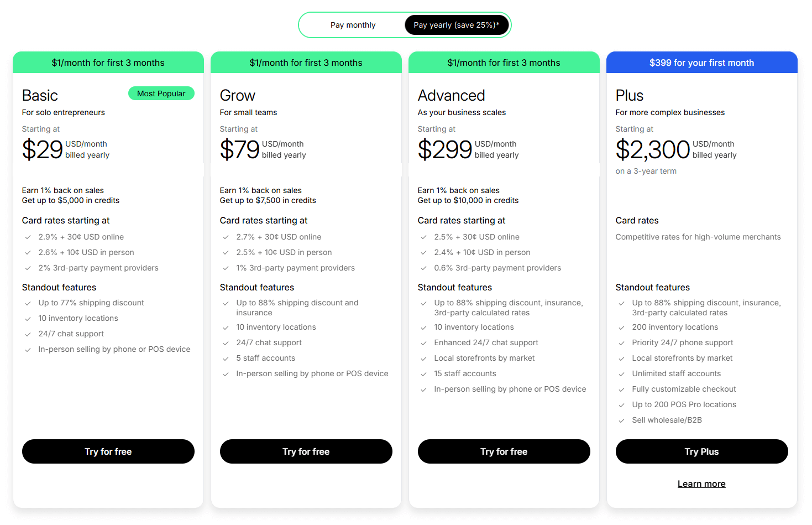Click the checkmark beside 15 staff accounts on Advanced
Image resolution: width=812 pixels, height=525 pixels.
423,373
